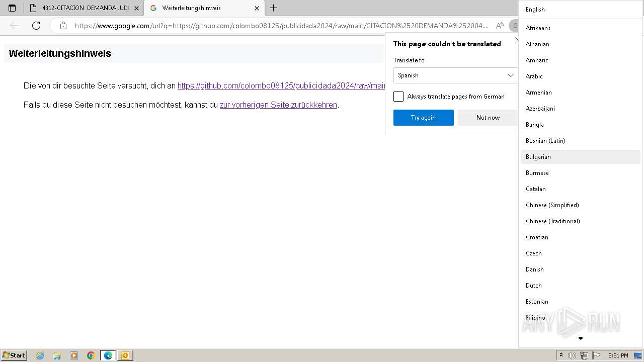644x362 pixels.
Task: Click the volume speaker tray icon
Action: tap(572, 355)
